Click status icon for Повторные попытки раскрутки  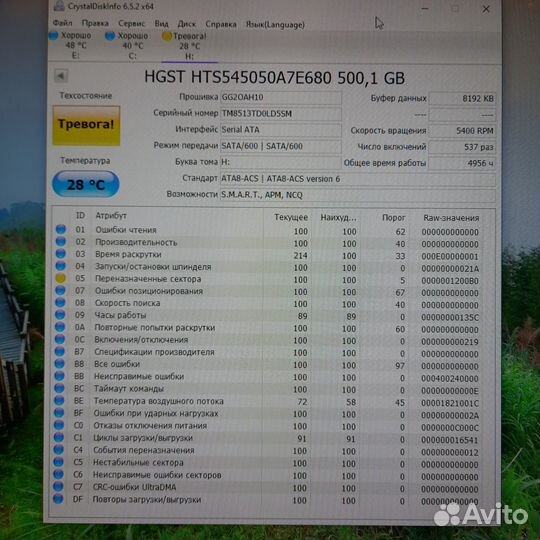pyautogui.click(x=60, y=327)
